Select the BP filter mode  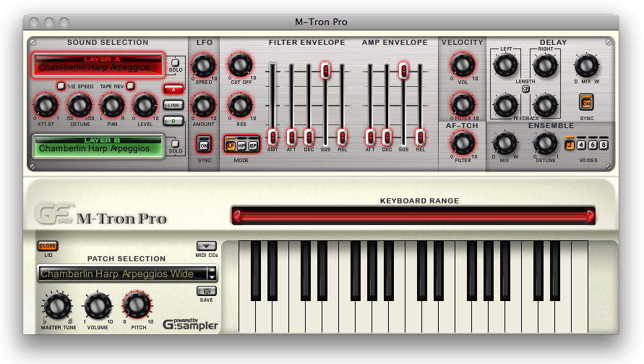pos(253,145)
